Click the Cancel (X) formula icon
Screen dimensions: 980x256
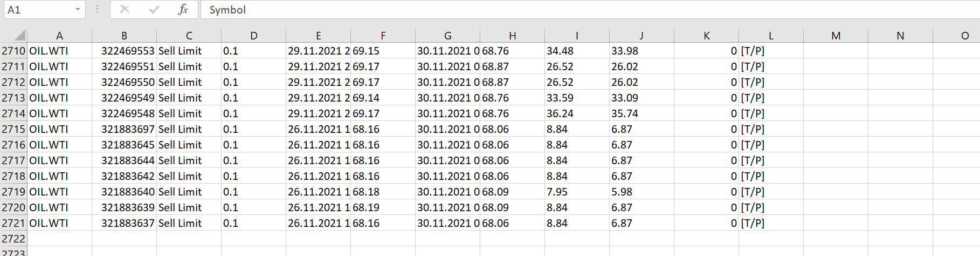click(125, 10)
